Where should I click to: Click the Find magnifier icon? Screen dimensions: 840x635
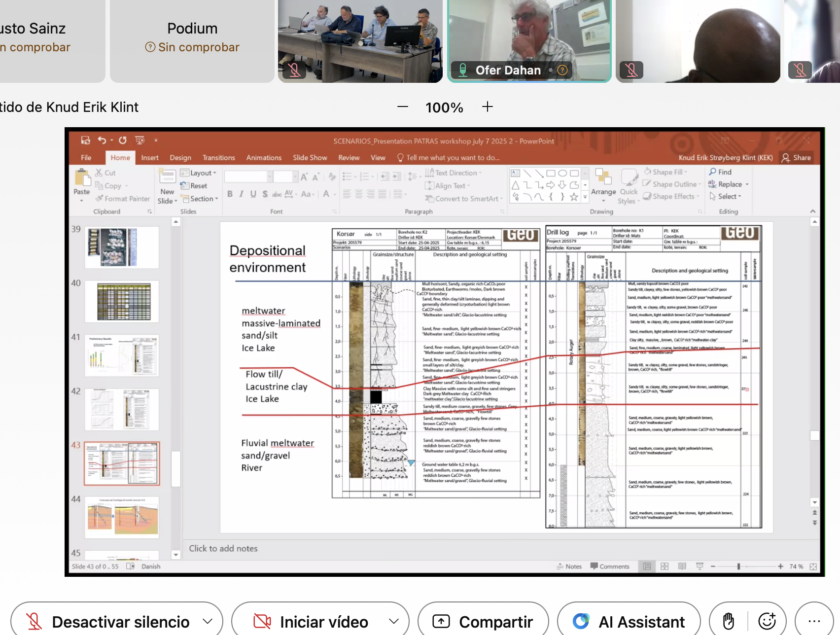(713, 172)
